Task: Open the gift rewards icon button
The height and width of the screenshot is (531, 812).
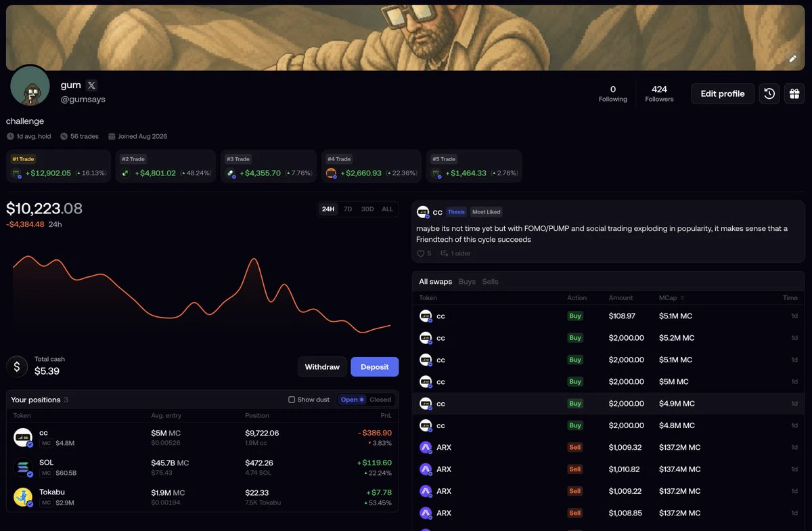Action: 794,93
